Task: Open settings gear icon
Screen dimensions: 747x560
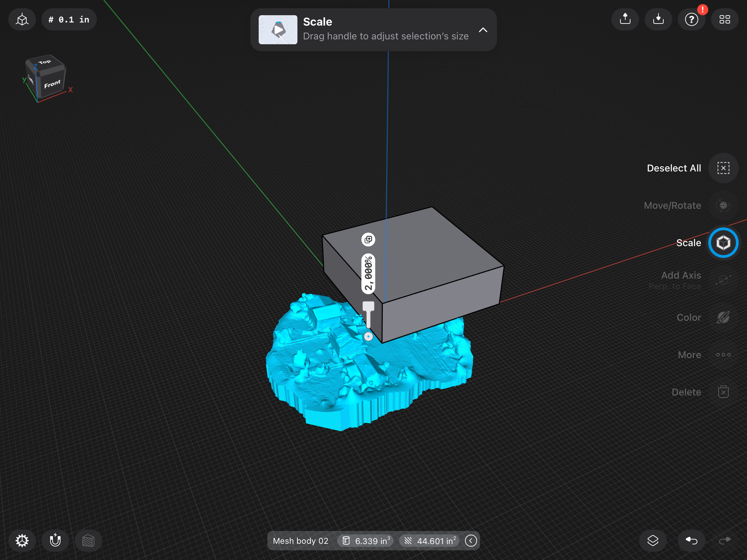Action: click(22, 541)
